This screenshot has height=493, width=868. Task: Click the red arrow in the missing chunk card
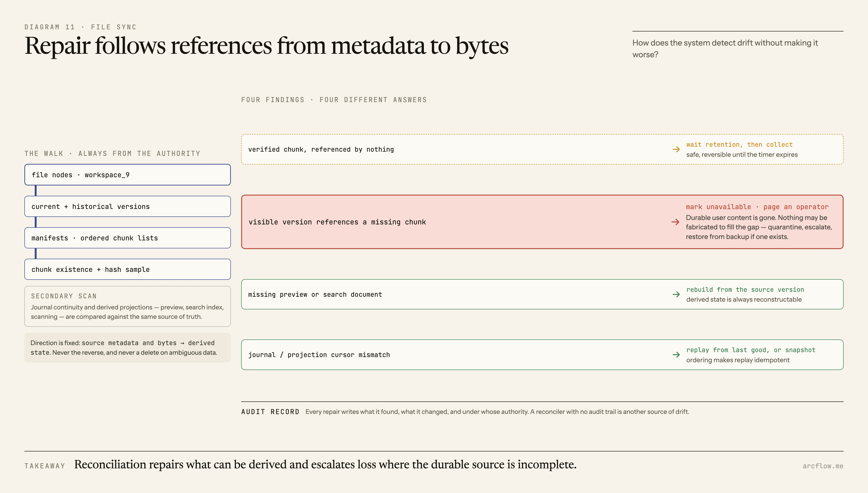675,222
